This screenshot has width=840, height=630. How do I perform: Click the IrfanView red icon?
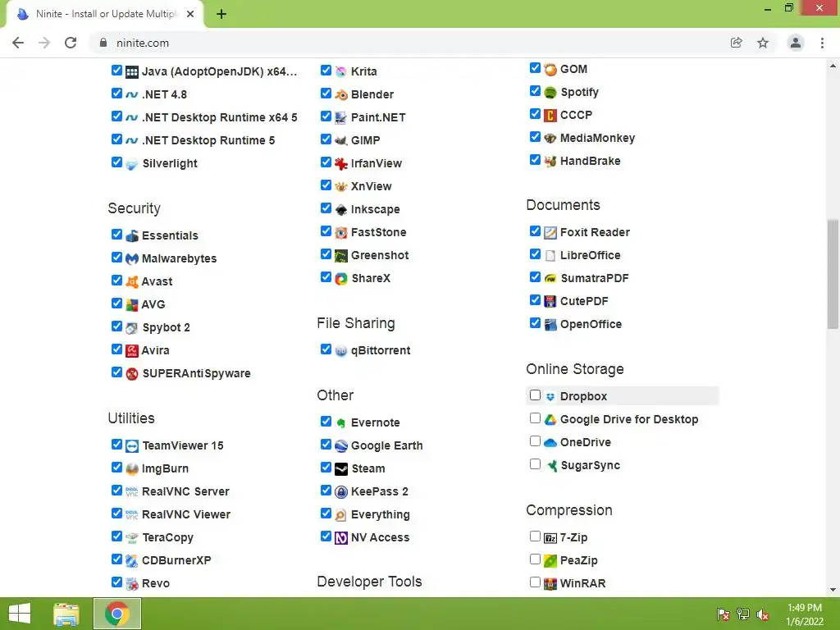pyautogui.click(x=340, y=164)
